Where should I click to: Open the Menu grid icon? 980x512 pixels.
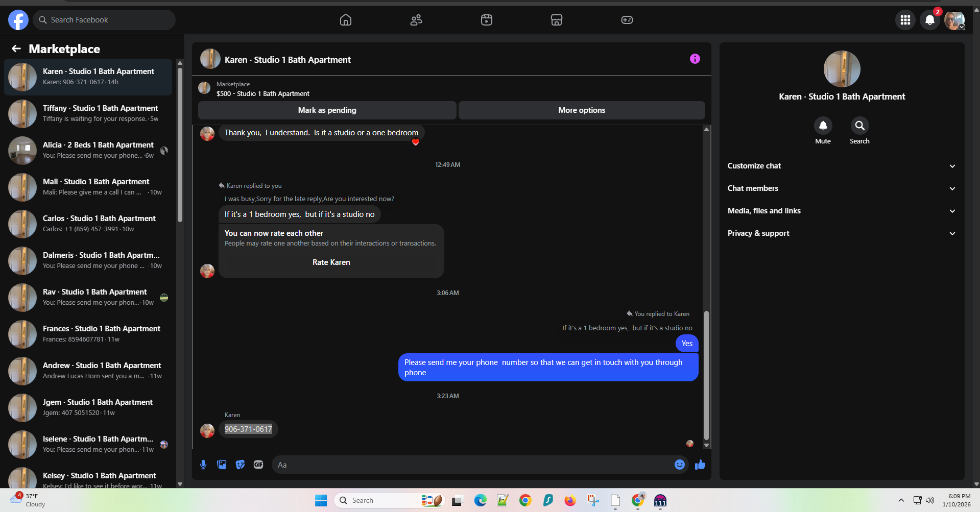pyautogui.click(x=905, y=20)
